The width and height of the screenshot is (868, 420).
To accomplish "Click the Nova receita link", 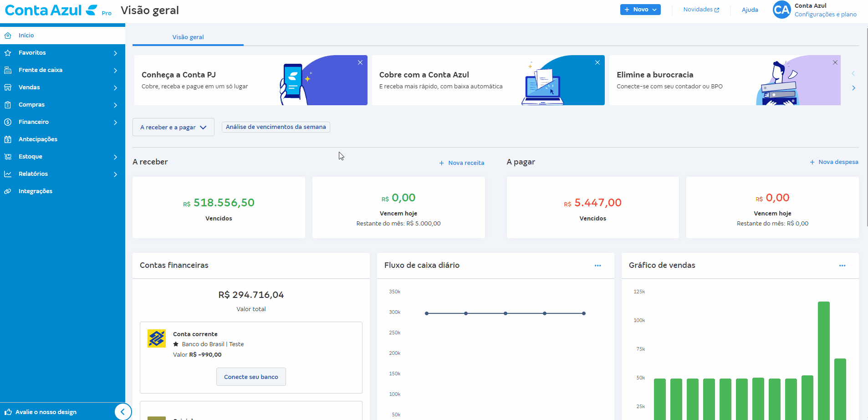I will 462,163.
